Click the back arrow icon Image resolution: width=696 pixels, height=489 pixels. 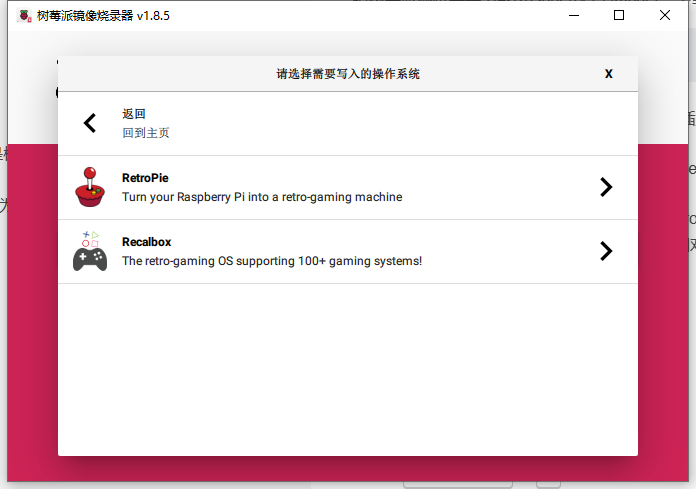[90, 123]
